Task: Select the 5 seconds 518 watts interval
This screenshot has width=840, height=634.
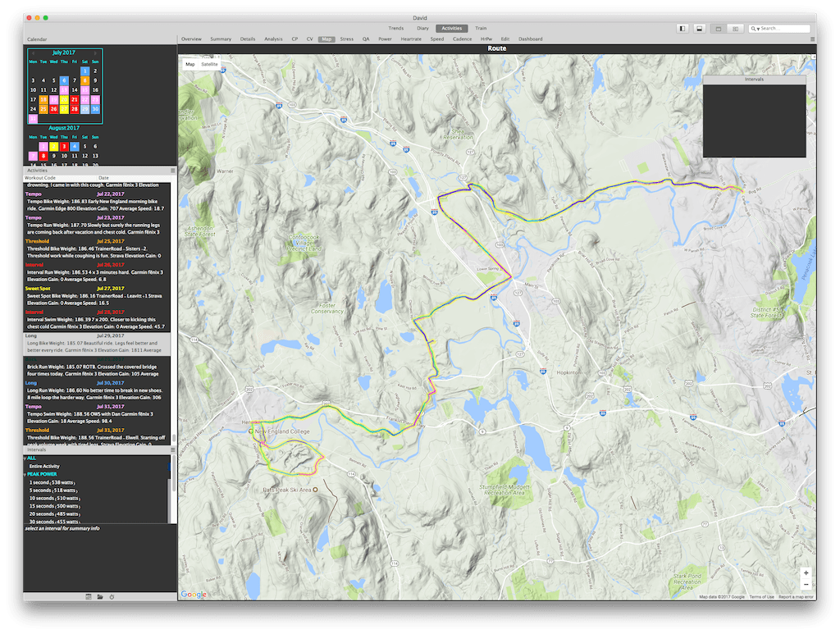Action: click(x=53, y=490)
